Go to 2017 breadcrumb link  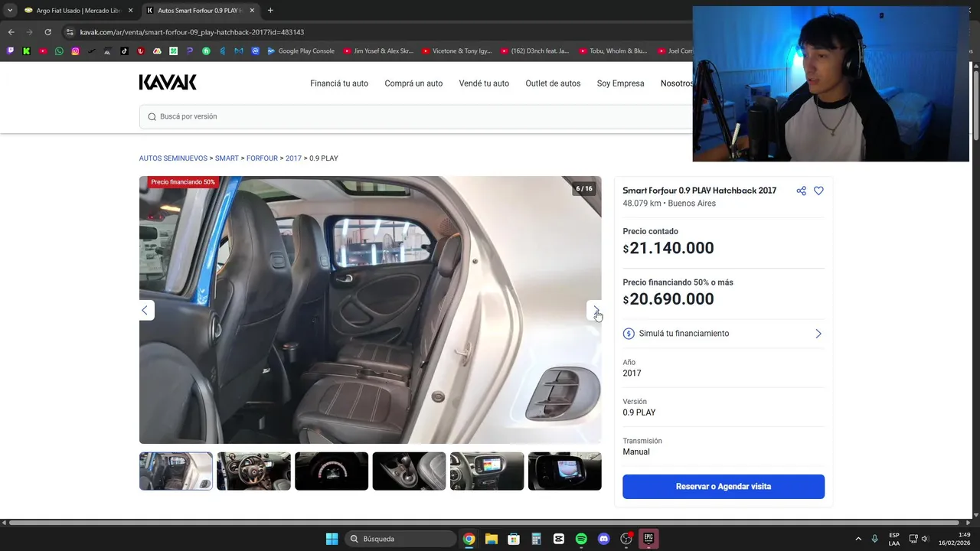pos(293,158)
